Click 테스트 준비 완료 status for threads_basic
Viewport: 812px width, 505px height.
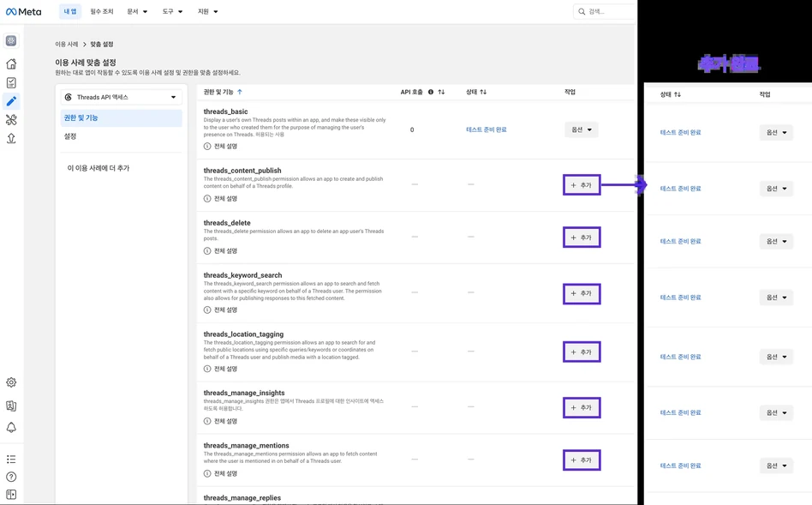click(487, 129)
